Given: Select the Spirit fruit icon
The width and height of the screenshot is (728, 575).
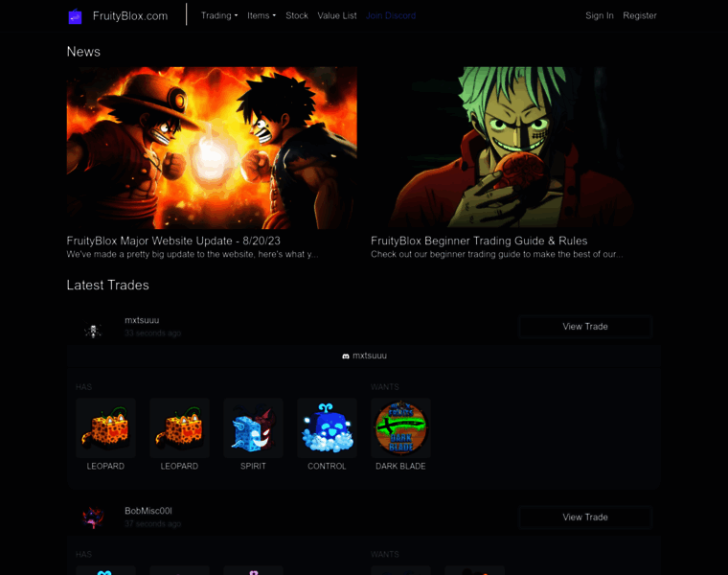Looking at the screenshot, I should (x=253, y=427).
